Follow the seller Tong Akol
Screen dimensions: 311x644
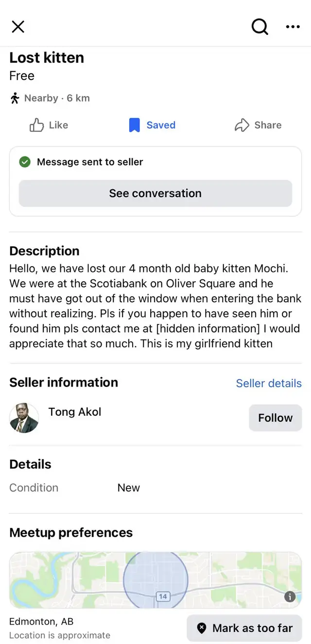click(x=275, y=418)
